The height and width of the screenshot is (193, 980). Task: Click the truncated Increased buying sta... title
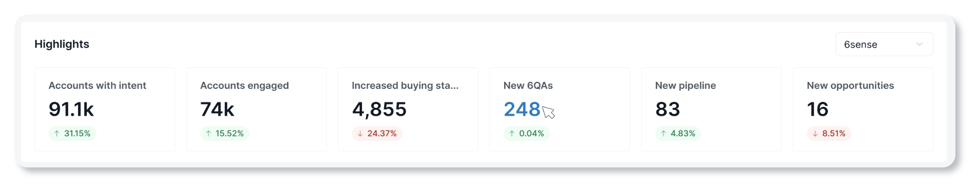tap(405, 86)
